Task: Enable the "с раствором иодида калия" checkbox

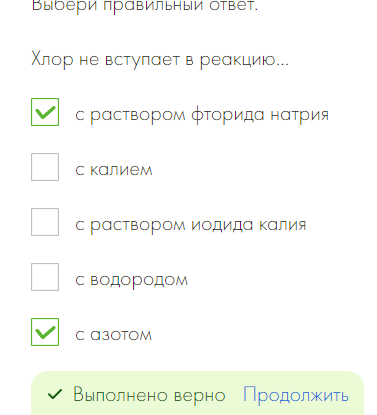Action: point(45,222)
